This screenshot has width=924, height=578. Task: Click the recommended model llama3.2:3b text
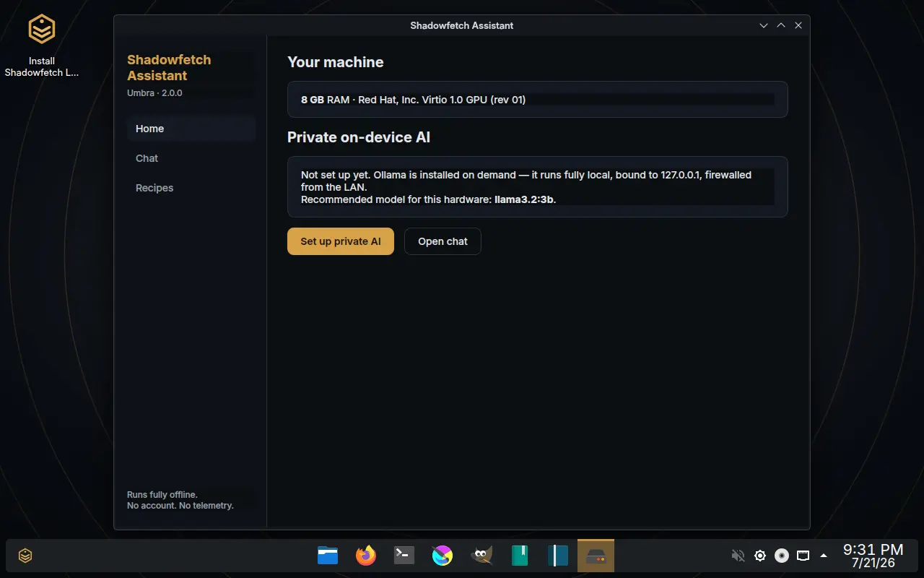tap(525, 199)
